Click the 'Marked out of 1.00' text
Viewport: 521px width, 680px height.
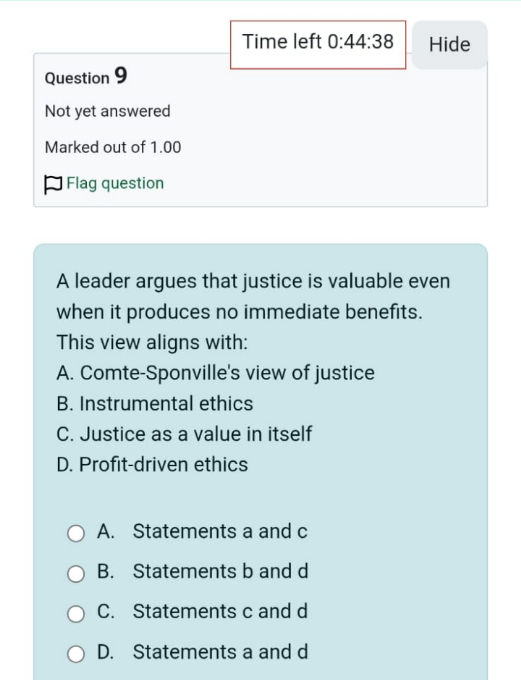[113, 147]
